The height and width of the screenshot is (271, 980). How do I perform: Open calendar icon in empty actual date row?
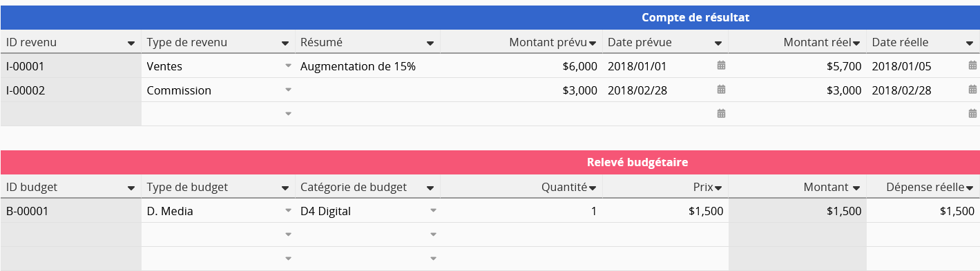click(972, 114)
